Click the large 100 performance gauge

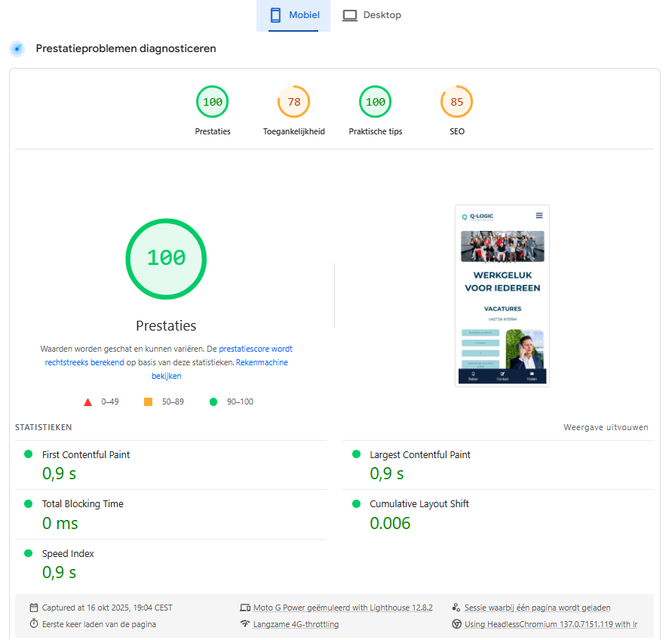tap(166, 258)
